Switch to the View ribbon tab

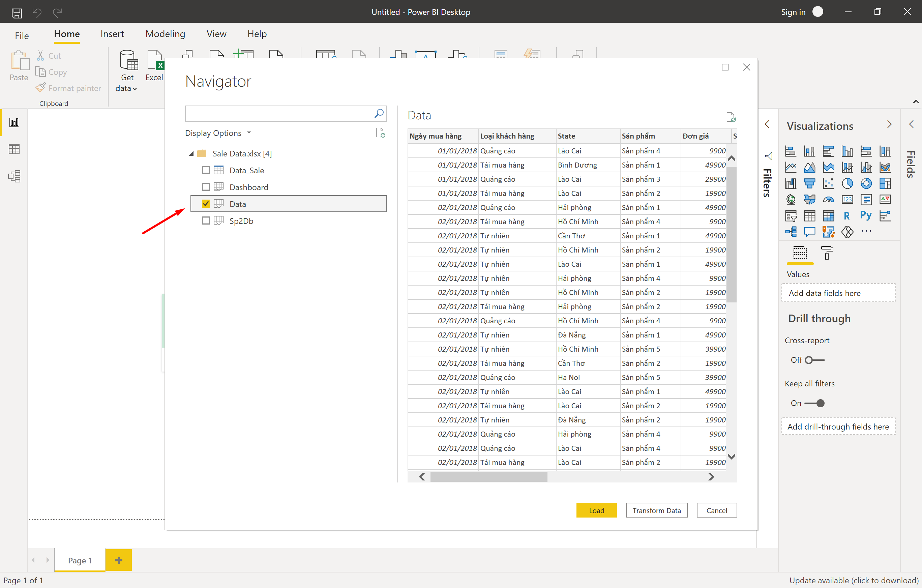click(x=216, y=34)
